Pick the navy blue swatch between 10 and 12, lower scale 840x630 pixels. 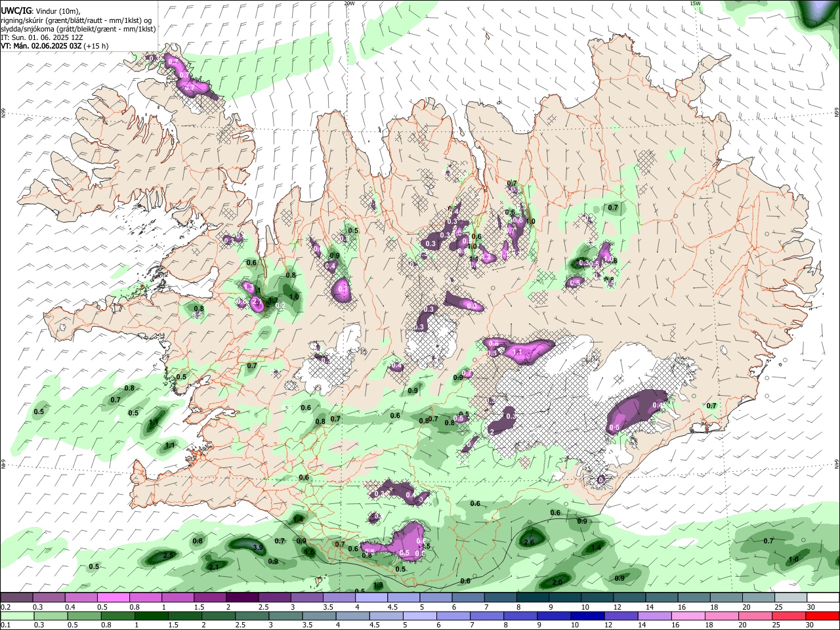click(587, 616)
